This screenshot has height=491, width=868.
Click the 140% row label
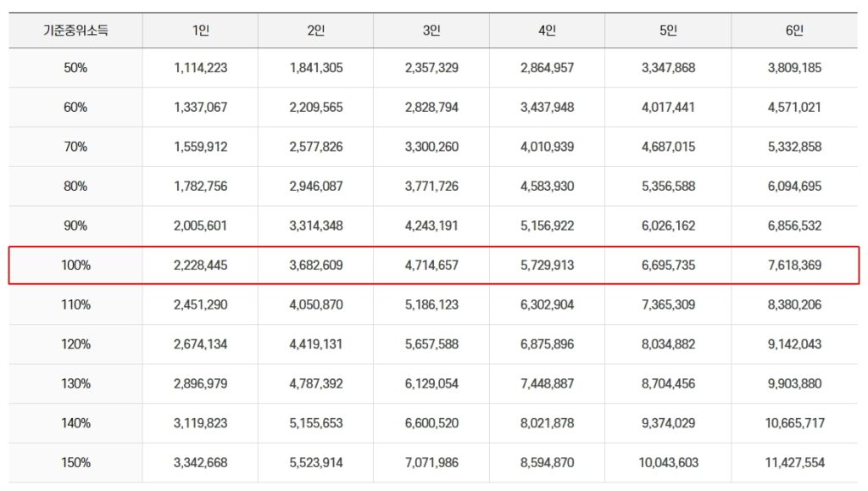click(x=75, y=423)
